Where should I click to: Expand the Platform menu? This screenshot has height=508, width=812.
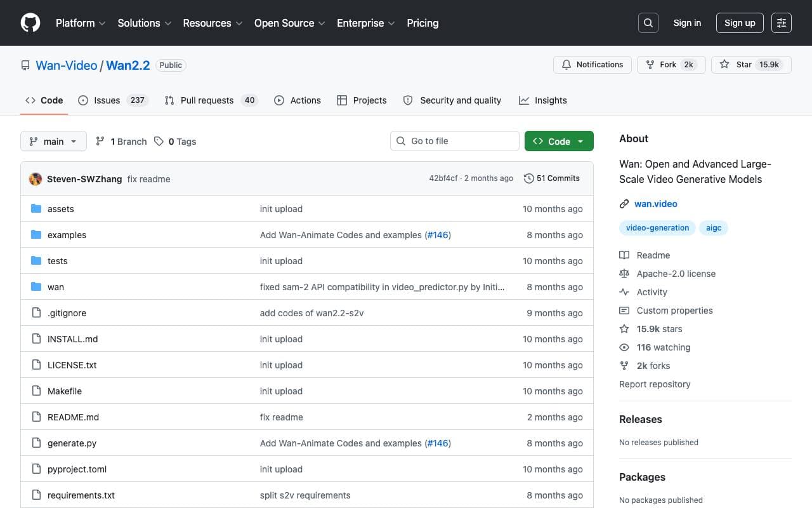click(80, 23)
